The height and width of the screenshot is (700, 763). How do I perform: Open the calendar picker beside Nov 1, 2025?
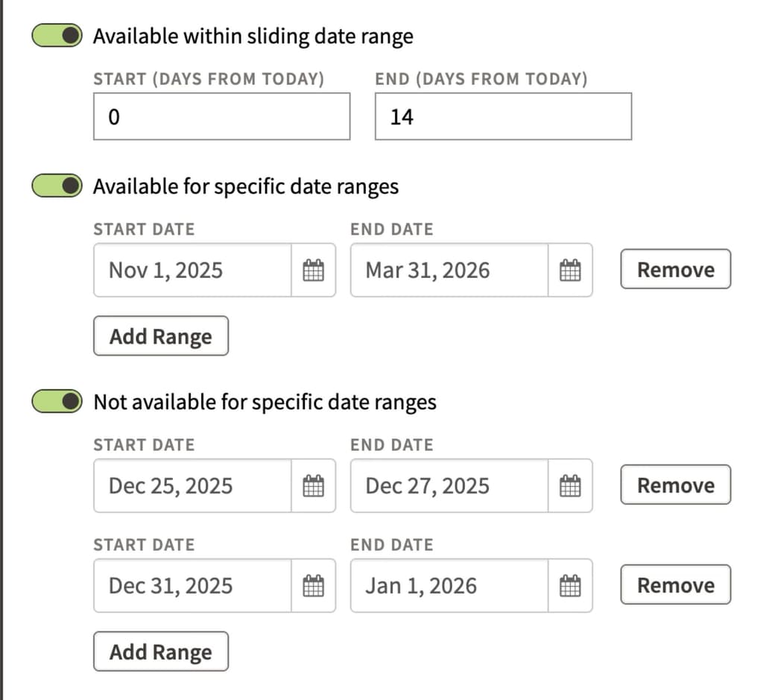[x=314, y=270]
